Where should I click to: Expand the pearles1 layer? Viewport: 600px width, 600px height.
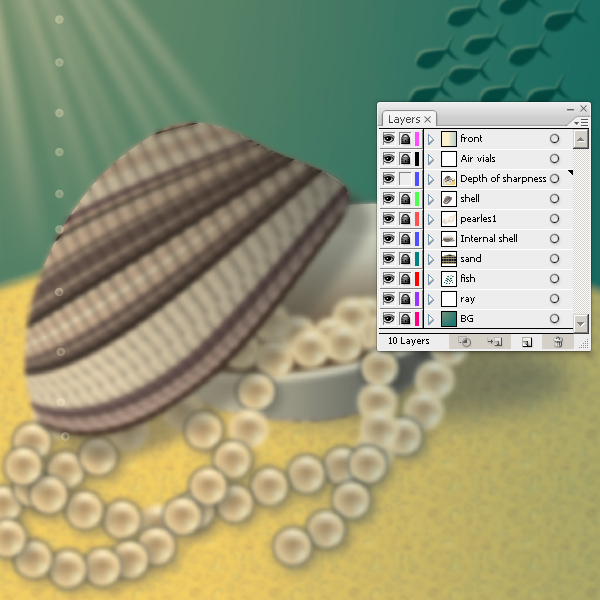431,219
